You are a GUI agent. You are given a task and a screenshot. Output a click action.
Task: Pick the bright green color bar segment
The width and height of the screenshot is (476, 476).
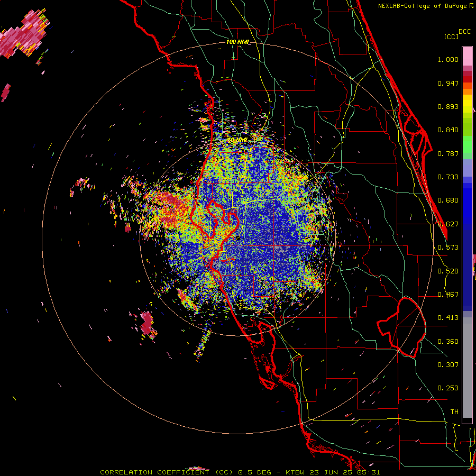(x=467, y=144)
